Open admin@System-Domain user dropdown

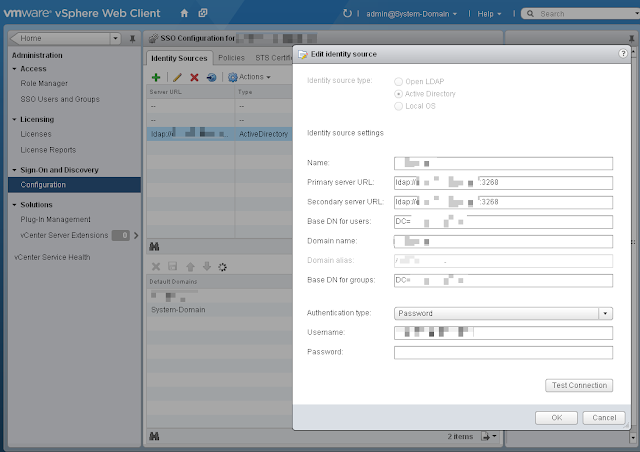411,14
